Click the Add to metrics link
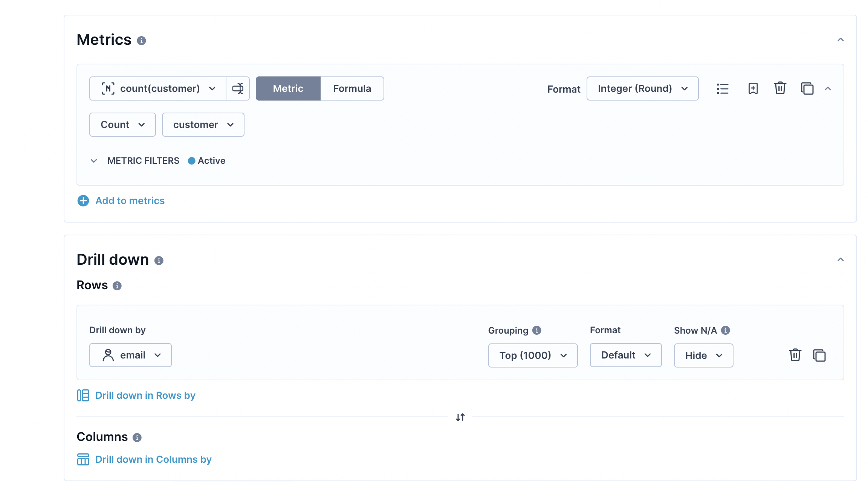The image size is (868, 482). (x=130, y=201)
